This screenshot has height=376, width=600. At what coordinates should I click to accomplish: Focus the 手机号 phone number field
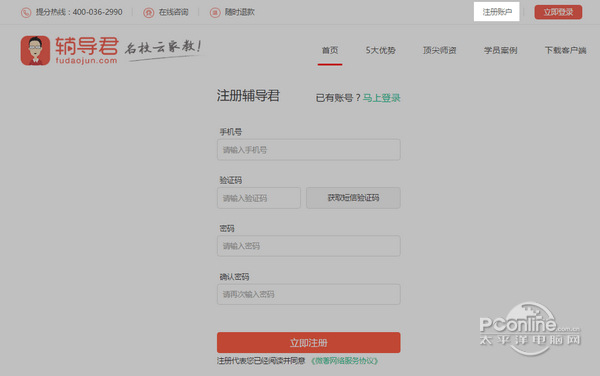(x=309, y=150)
